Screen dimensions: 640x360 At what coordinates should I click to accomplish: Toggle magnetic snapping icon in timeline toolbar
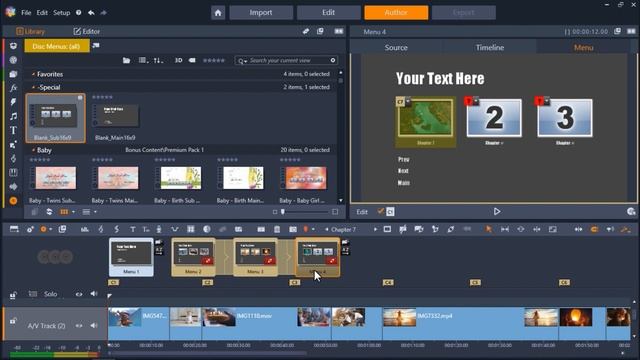click(x=594, y=229)
